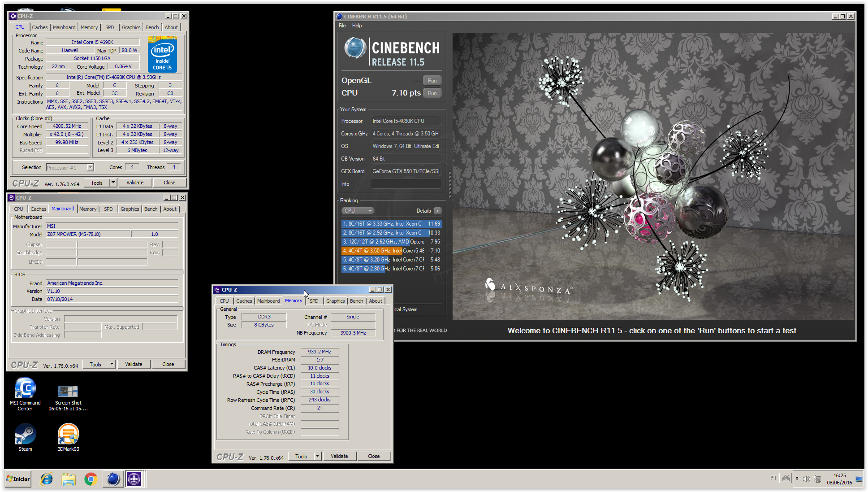Click the CAS# Latency 10.0 clocks value

point(320,368)
